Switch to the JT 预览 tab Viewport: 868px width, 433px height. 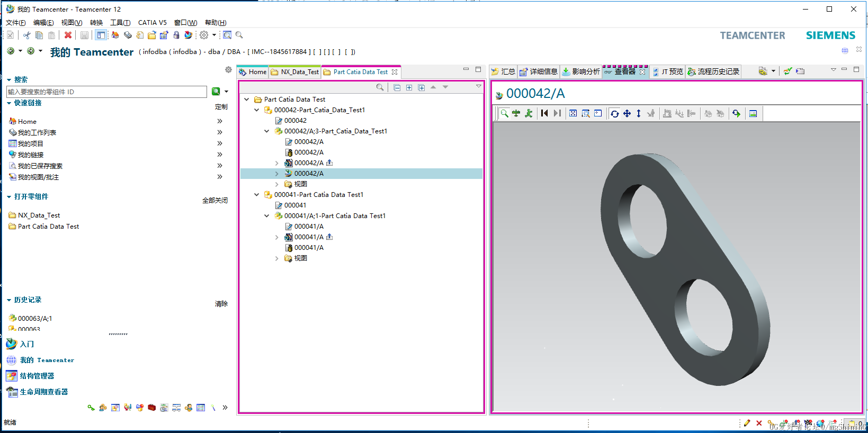pyautogui.click(x=667, y=71)
